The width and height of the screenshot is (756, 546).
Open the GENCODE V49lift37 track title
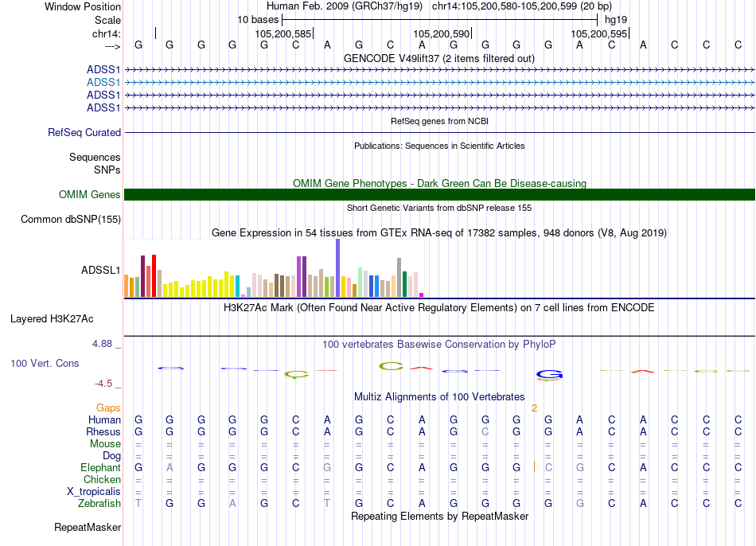438,58
